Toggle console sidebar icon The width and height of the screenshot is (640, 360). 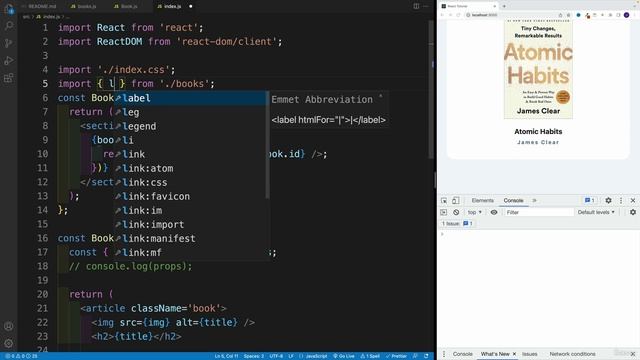(x=444, y=212)
